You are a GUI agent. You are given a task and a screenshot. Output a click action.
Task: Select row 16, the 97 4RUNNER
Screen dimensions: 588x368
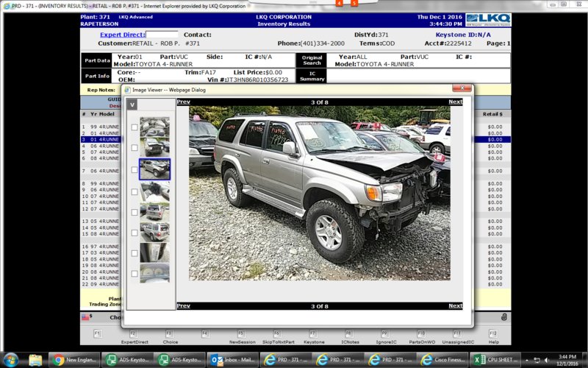click(x=101, y=247)
